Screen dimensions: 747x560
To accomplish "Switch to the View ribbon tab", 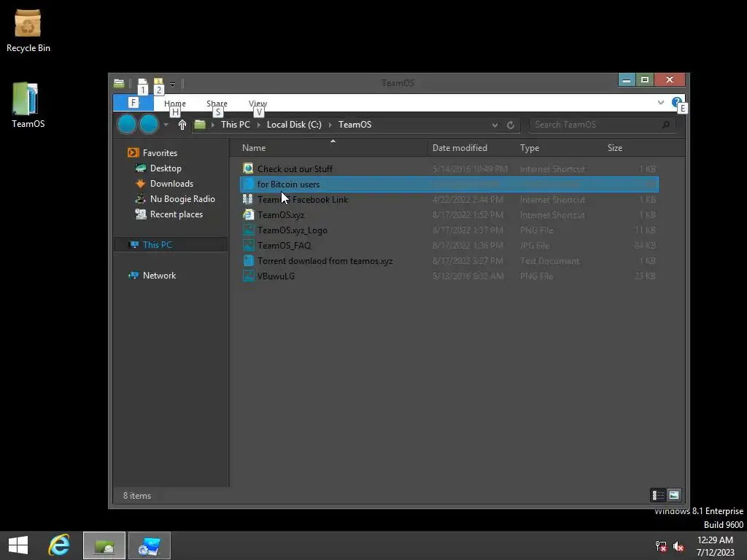I will [258, 104].
